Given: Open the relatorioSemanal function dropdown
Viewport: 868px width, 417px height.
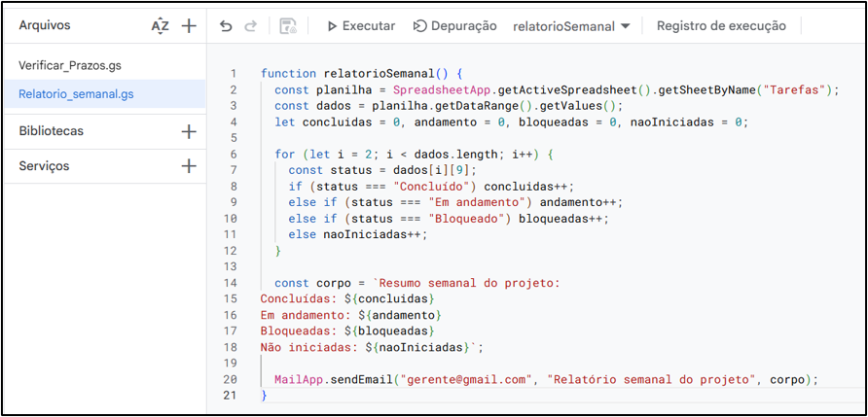Looking at the screenshot, I should [x=571, y=26].
